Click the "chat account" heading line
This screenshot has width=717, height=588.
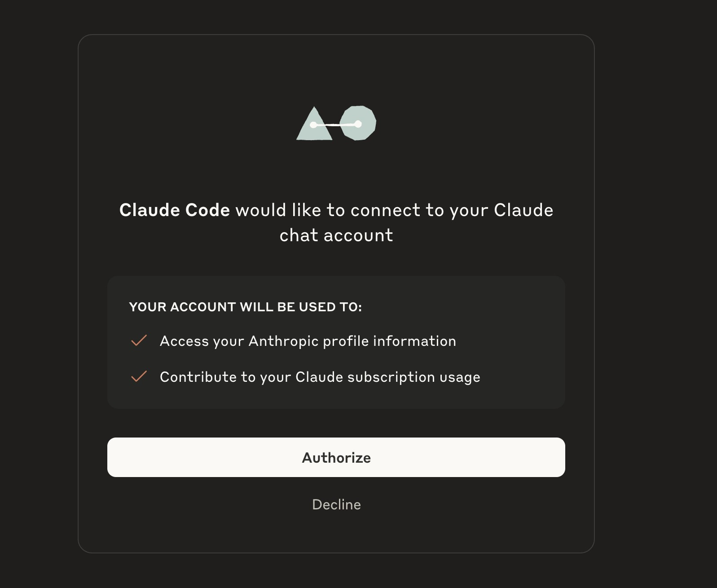pos(336,235)
